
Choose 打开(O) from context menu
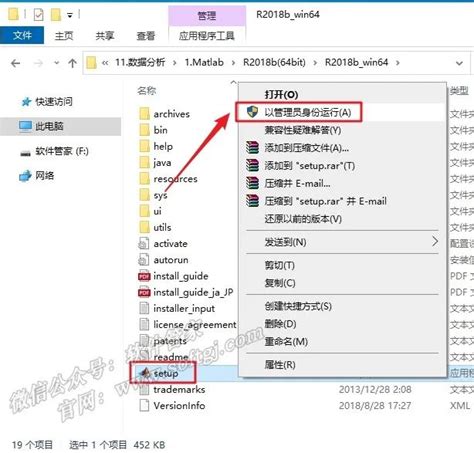342,94
